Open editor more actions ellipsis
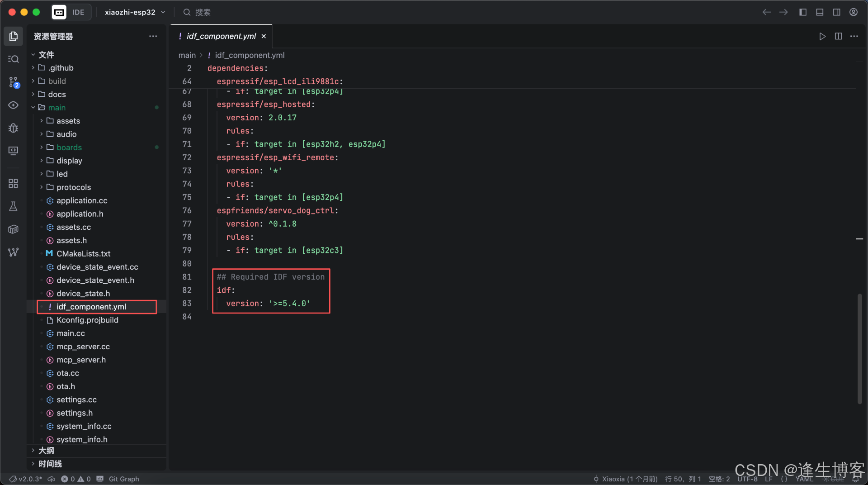 pyautogui.click(x=854, y=36)
